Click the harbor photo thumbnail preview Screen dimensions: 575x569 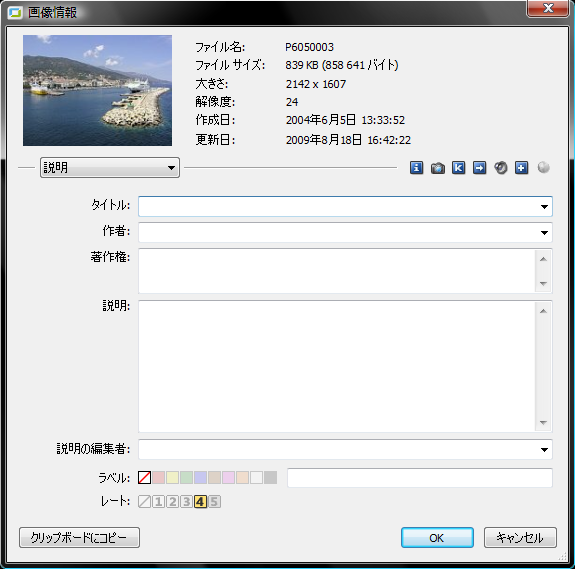coord(97,90)
